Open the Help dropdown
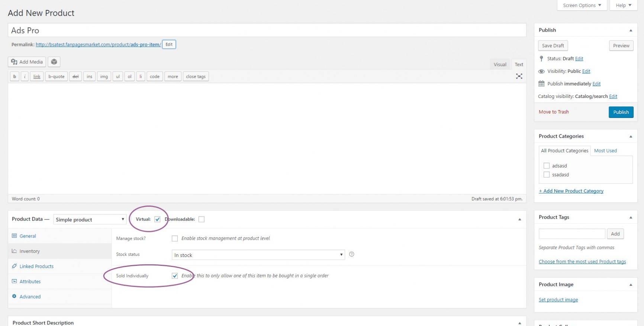 pos(624,5)
